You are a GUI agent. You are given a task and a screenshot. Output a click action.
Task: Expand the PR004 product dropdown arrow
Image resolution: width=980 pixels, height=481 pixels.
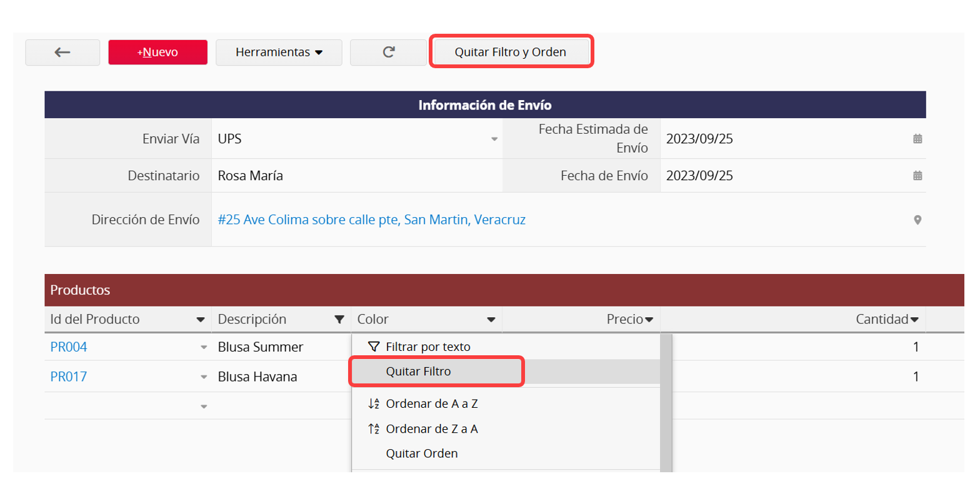203,347
